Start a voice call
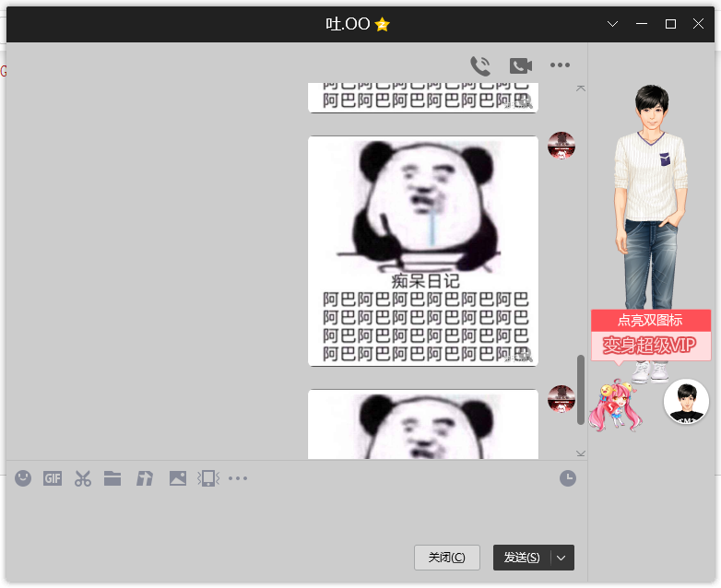This screenshot has height=588, width=721. (480, 65)
